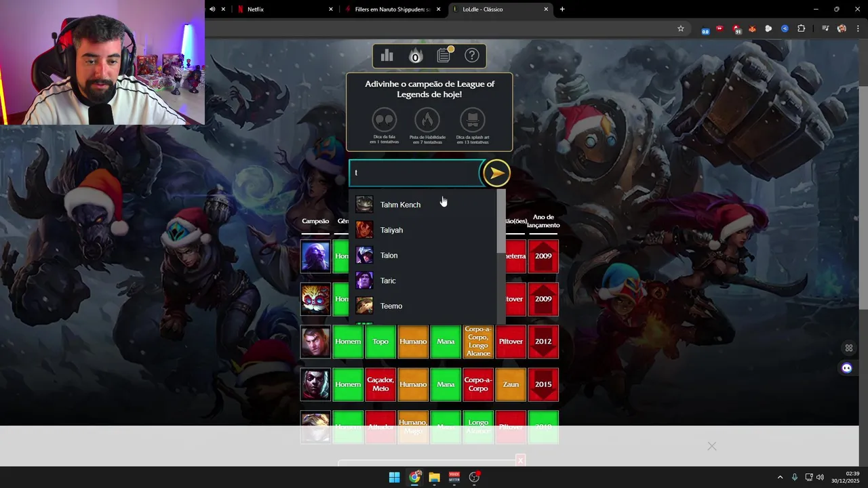Click the Campeão column header
Viewport: 868px width, 488px height.
(315, 221)
